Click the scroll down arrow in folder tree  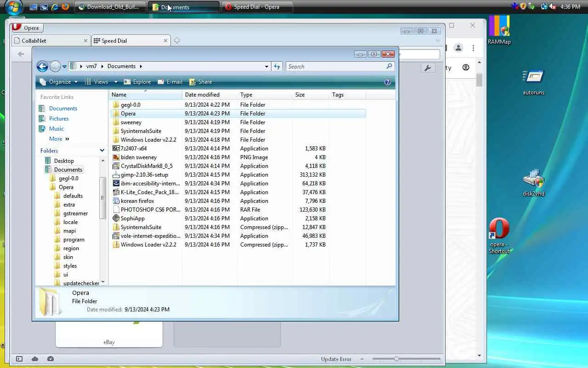click(x=103, y=282)
